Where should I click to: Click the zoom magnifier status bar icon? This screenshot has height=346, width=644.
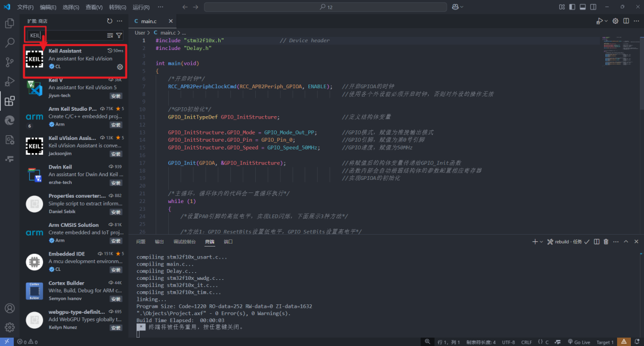tap(428, 342)
